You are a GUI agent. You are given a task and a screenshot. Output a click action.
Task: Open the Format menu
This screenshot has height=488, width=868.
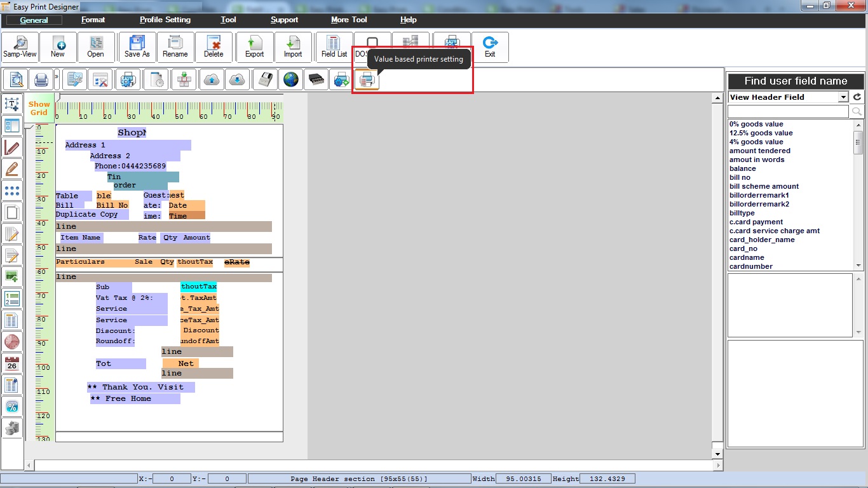click(x=93, y=20)
